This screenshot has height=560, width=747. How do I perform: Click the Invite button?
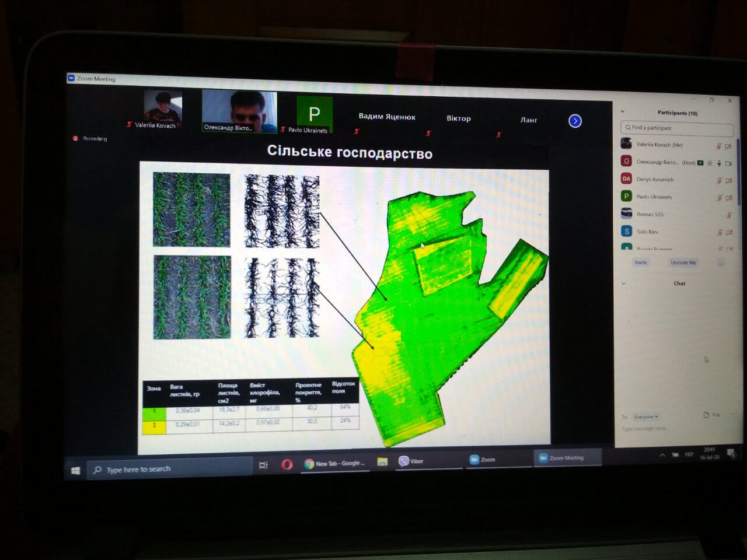[641, 262]
